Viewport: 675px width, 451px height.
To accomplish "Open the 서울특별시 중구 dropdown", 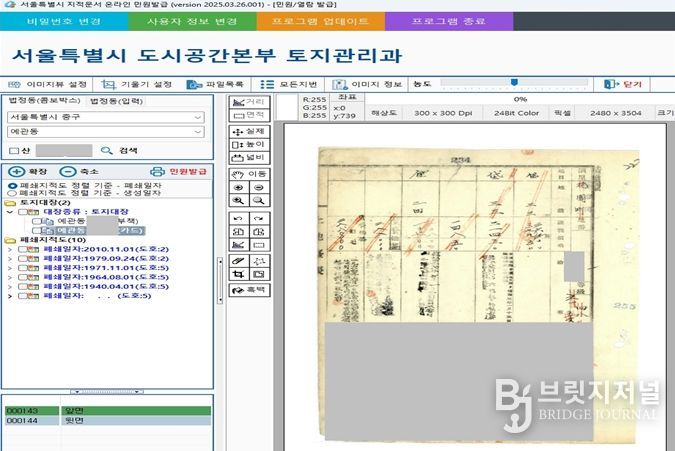I will (106, 117).
